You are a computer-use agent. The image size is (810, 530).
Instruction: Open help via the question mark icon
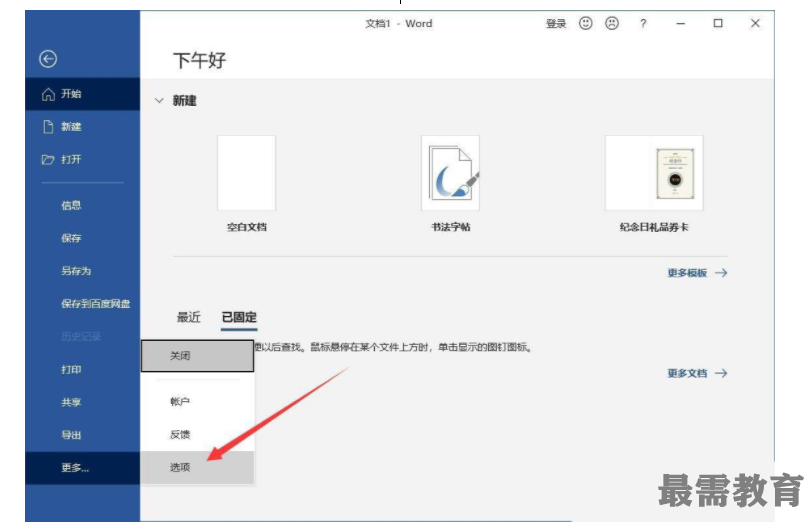tap(643, 23)
